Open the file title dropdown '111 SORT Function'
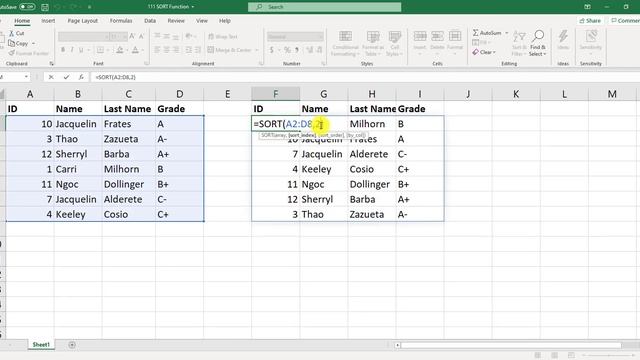The width and height of the screenshot is (640, 360). coord(171,7)
